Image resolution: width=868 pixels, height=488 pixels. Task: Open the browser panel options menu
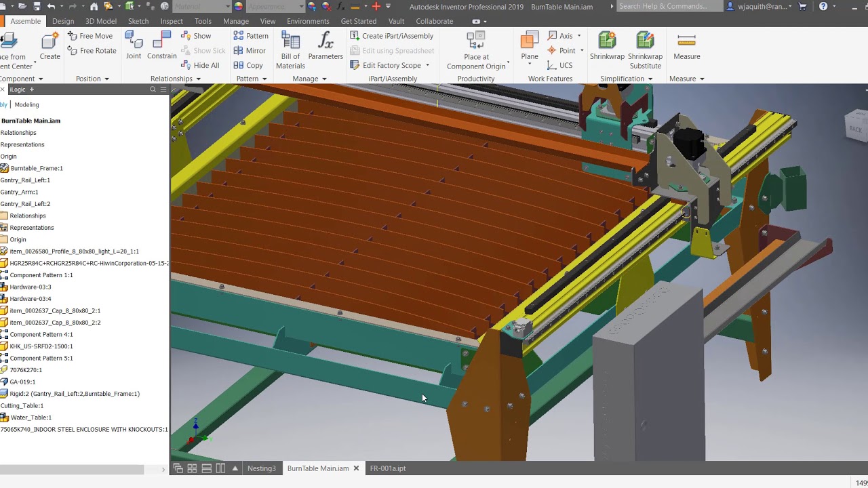[x=163, y=89]
